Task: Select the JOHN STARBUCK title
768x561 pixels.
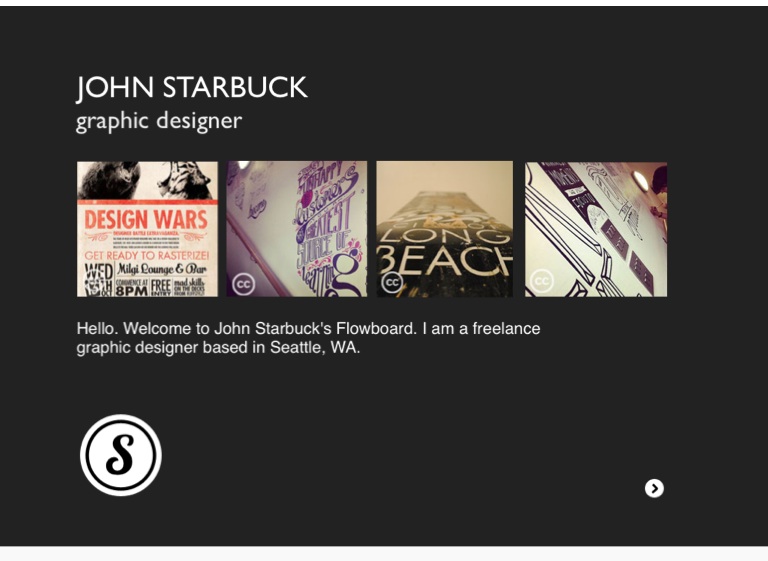Action: (x=192, y=88)
